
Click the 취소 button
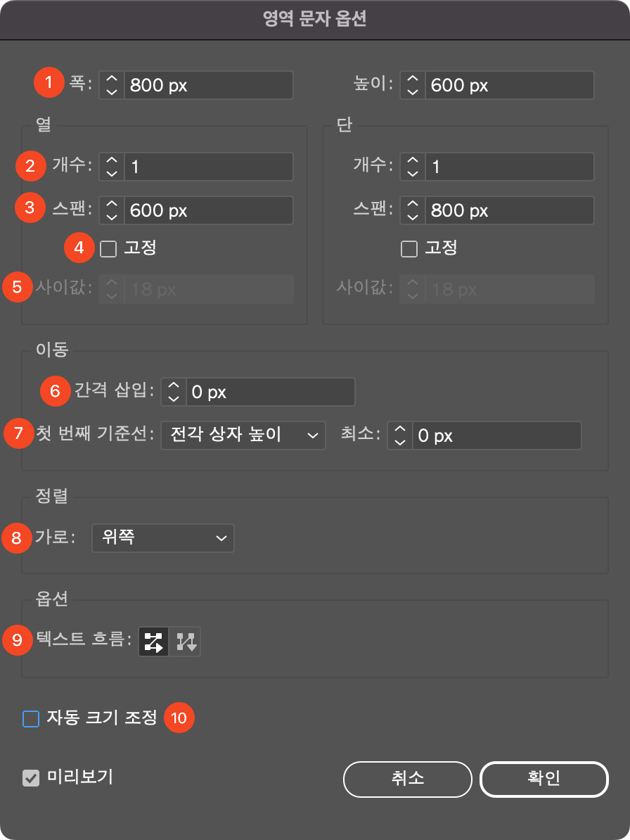click(x=407, y=779)
